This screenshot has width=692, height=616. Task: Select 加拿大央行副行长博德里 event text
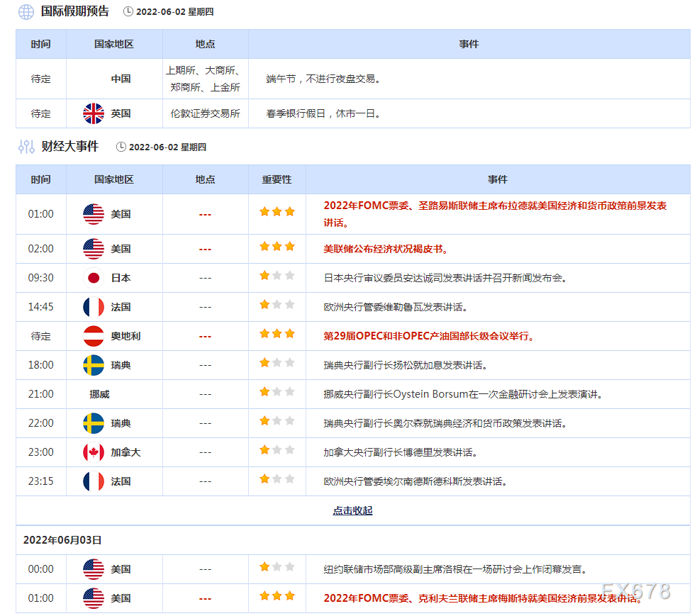click(401, 453)
